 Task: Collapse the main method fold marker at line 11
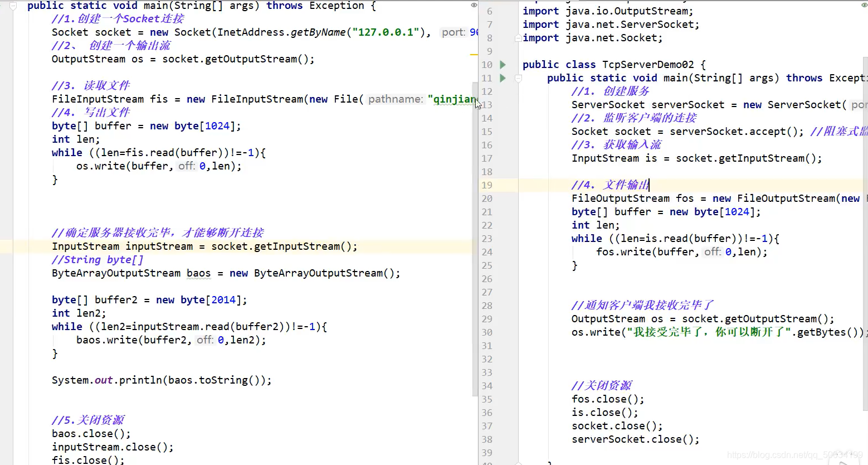pos(518,79)
